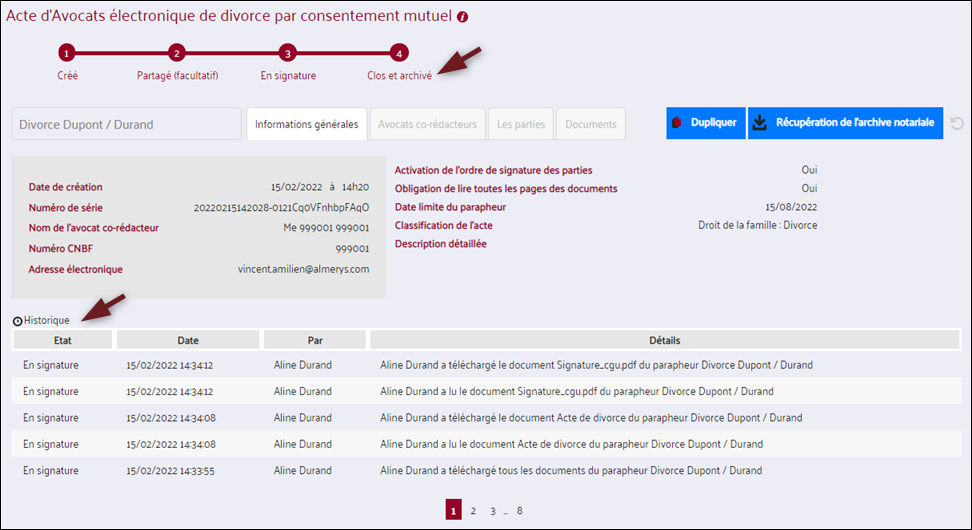Go to history page 8
The image size is (972, 530).
click(519, 511)
